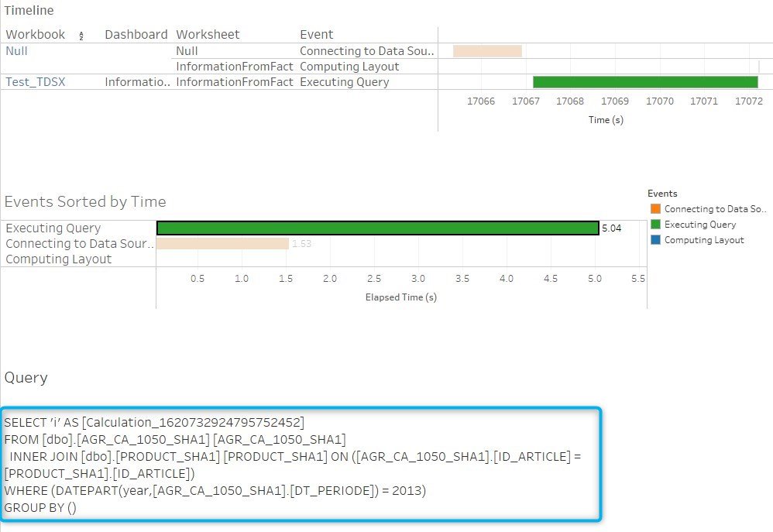This screenshot has height=532, width=773.
Task: Select the blue Computing Layout legend swatch
Action: click(x=655, y=239)
